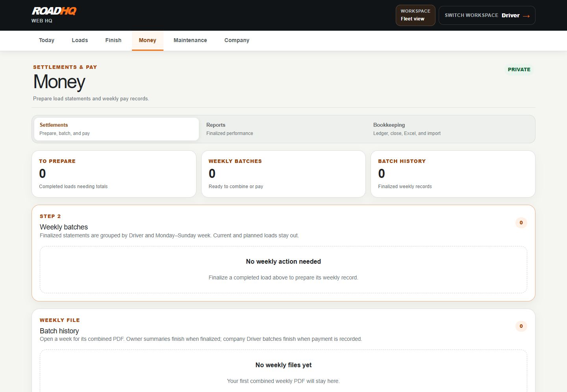
Task: Click the Workspace Fleet view button
Action: click(415, 15)
